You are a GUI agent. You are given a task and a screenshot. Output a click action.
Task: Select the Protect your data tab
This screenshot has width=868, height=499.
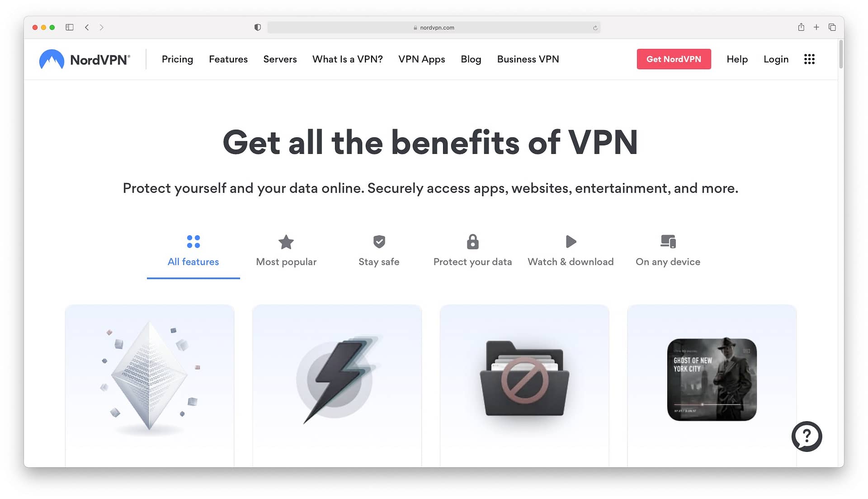[x=472, y=251]
